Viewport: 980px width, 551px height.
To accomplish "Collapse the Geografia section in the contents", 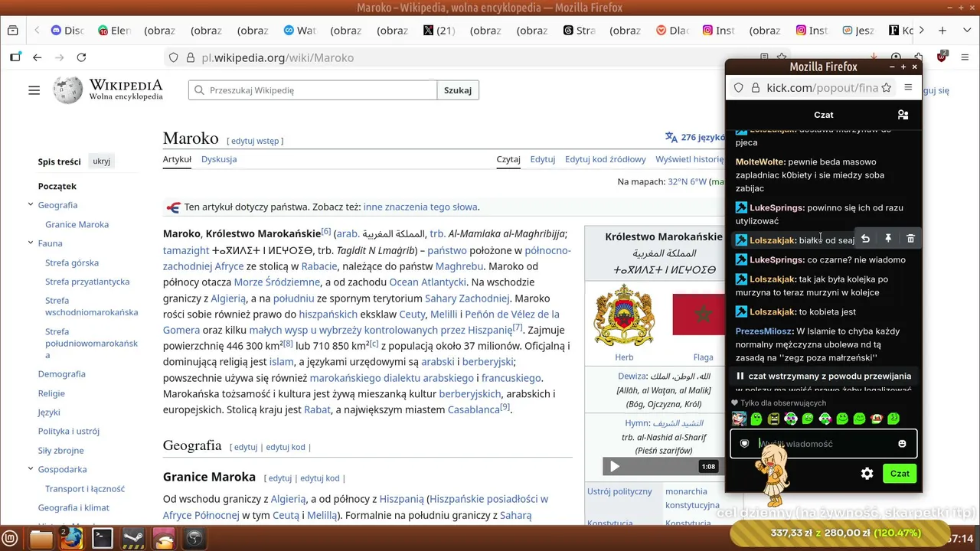I will (x=31, y=205).
